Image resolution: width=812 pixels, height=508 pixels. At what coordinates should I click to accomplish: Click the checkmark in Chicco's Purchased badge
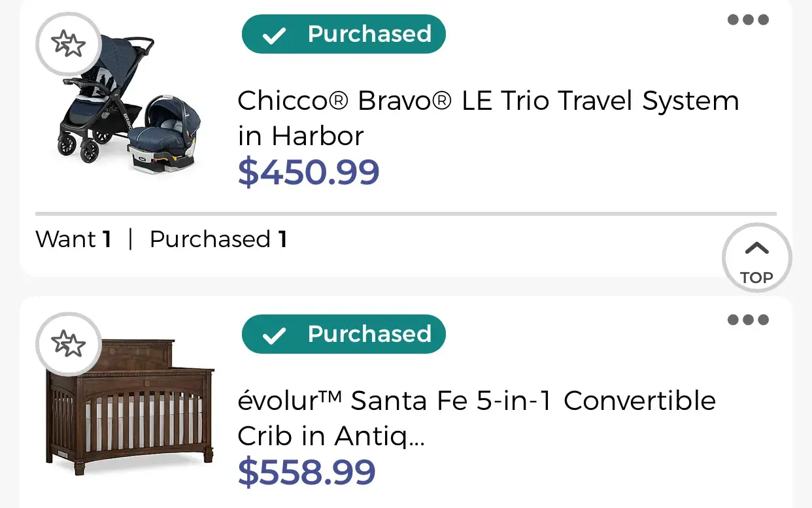point(273,35)
